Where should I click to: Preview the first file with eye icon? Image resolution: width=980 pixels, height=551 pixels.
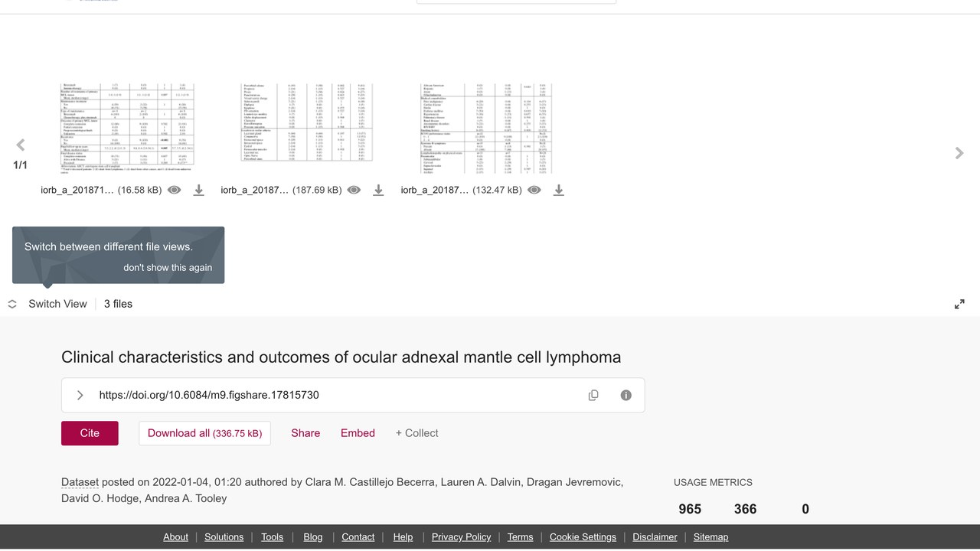[x=175, y=190]
